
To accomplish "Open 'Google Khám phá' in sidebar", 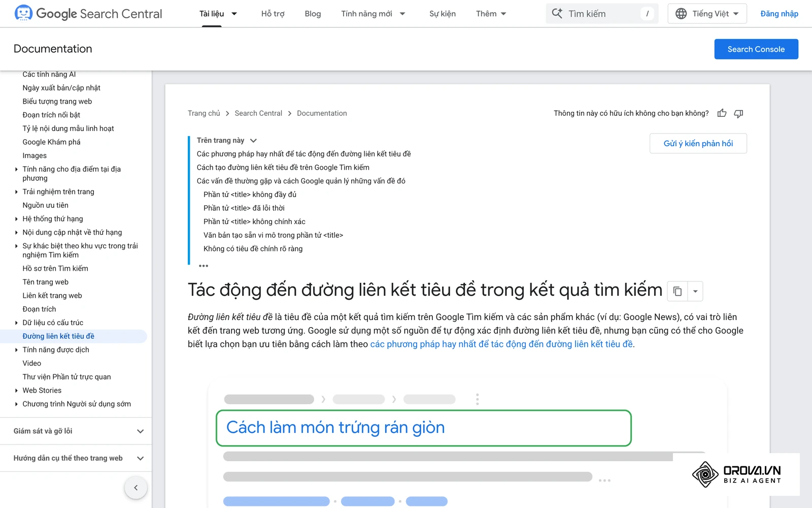I will 51,142.
